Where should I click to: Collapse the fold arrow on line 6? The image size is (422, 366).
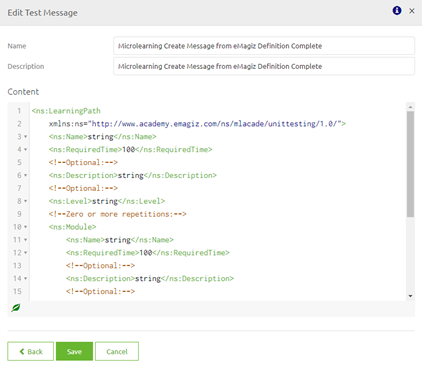pyautogui.click(x=26, y=175)
